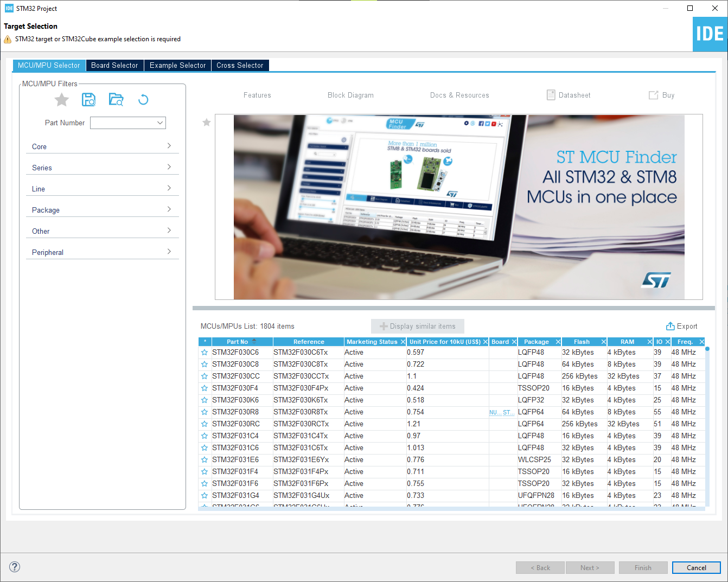Switch to MCU/MPU Selector tab
This screenshot has height=582, width=728.
tap(49, 65)
